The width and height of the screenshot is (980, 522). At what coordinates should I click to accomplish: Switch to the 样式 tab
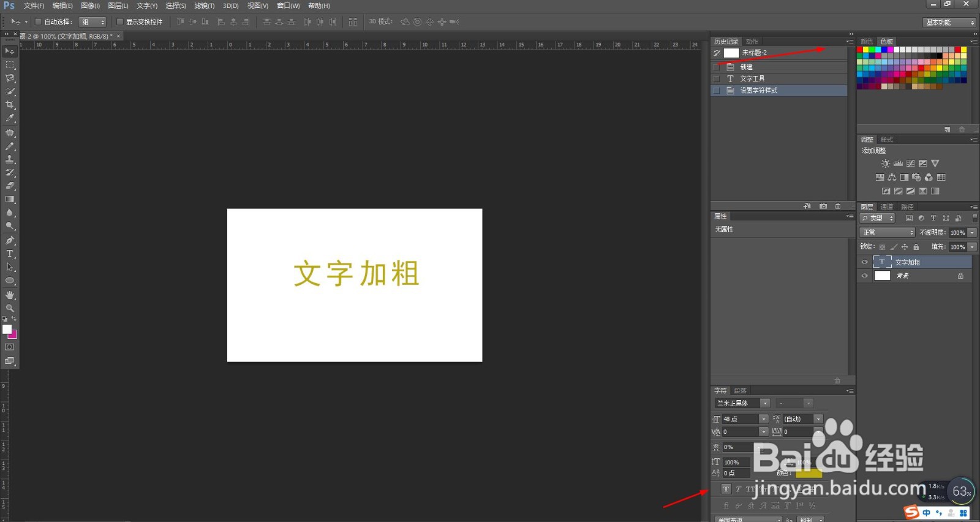887,140
